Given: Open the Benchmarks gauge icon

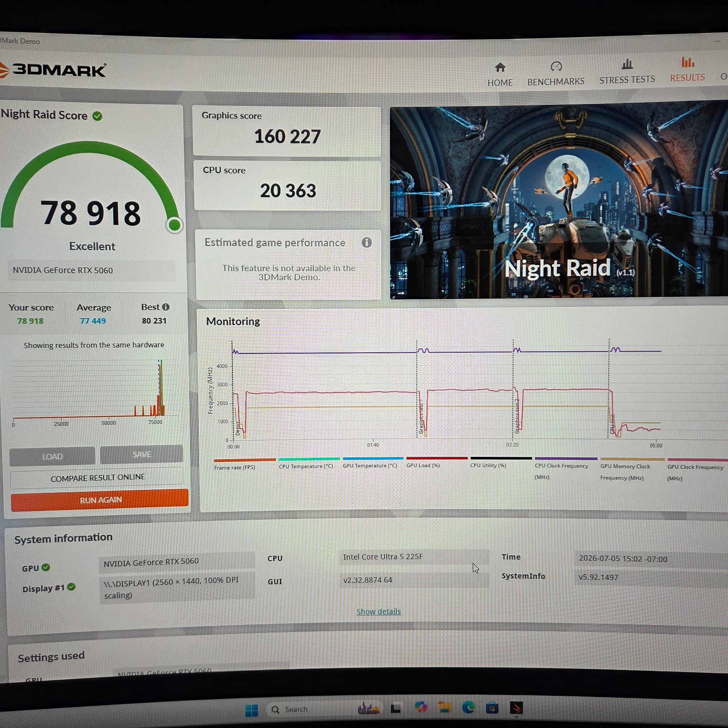Looking at the screenshot, I should [556, 67].
